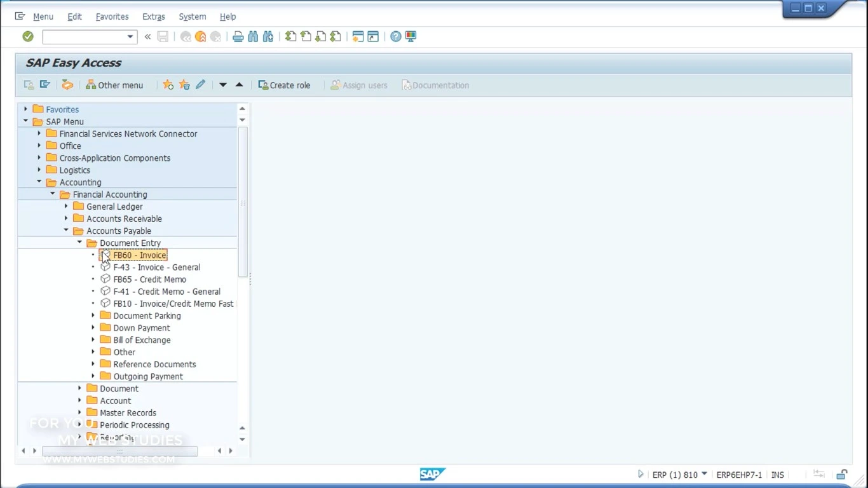Expand Financial Services Network Connector folder
Screen dimensions: 868x488
[x=39, y=133]
